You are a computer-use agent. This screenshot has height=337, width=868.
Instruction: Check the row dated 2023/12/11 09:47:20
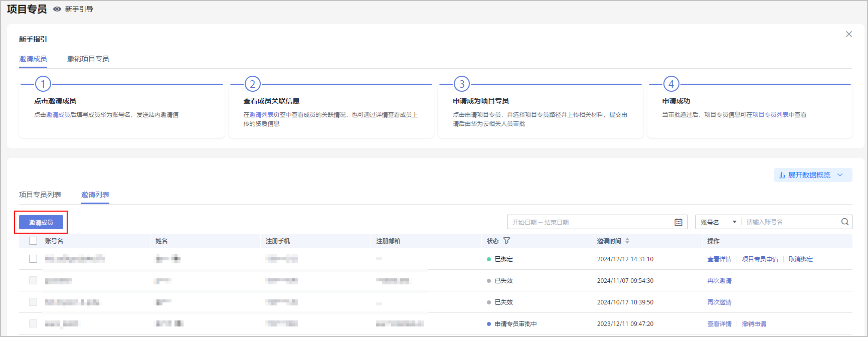(x=33, y=323)
